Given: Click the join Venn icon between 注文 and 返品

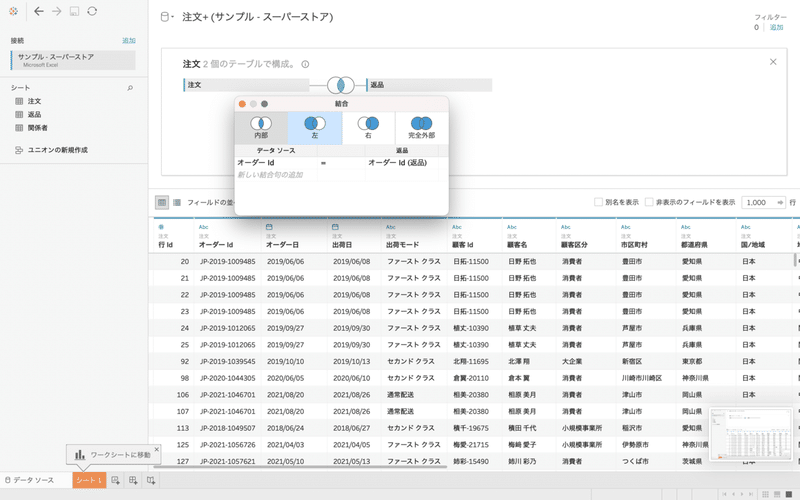Looking at the screenshot, I should pyautogui.click(x=340, y=85).
